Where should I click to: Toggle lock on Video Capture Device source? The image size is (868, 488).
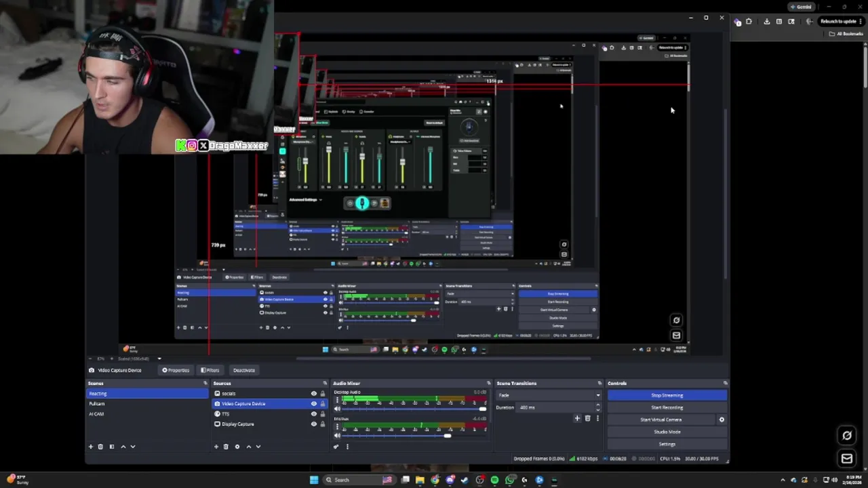(x=322, y=404)
